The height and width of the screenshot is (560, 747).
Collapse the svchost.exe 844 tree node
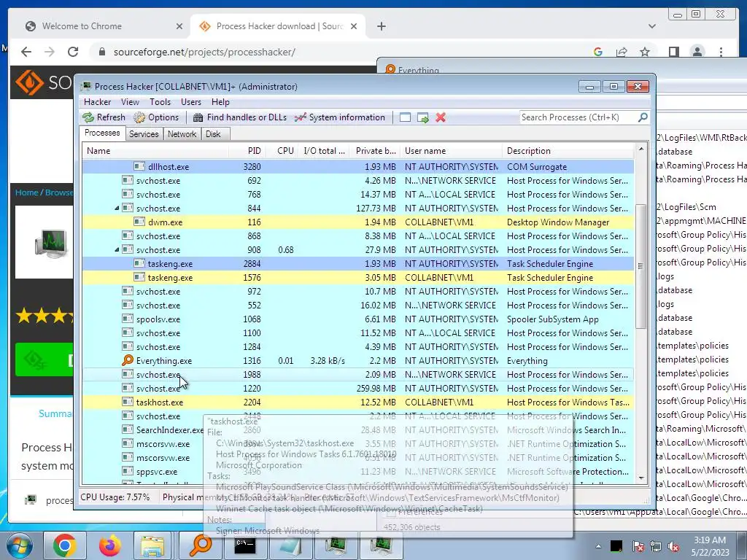[x=117, y=209]
